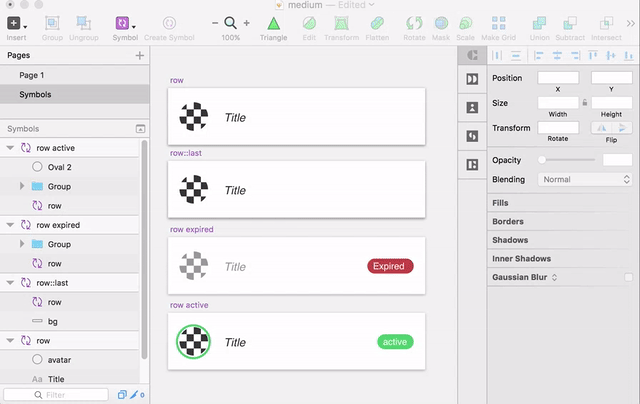The height and width of the screenshot is (404, 640).
Task: Select Page 1 in Pages list
Action: point(75,75)
